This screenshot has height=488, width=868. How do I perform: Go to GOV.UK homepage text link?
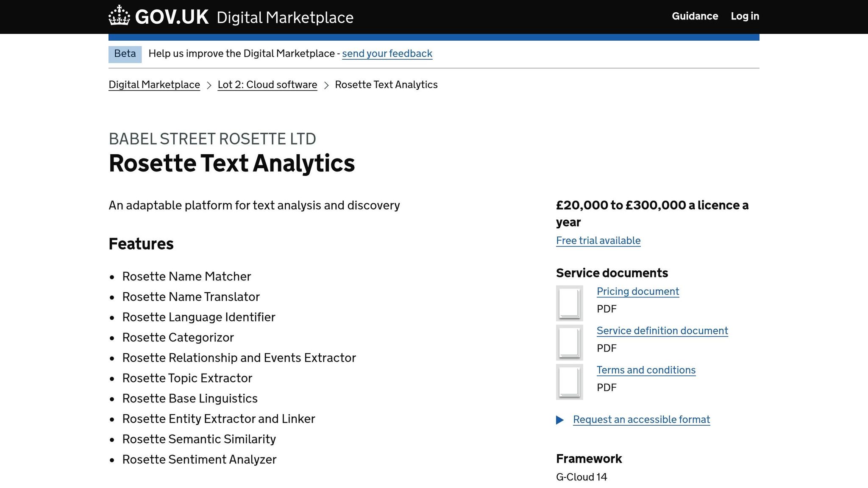point(172,17)
